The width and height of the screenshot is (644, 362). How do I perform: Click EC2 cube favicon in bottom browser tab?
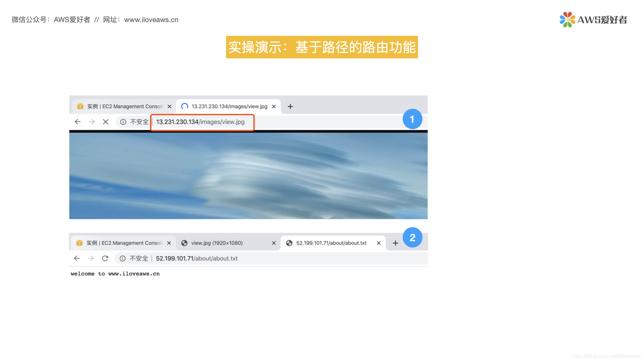click(79, 243)
